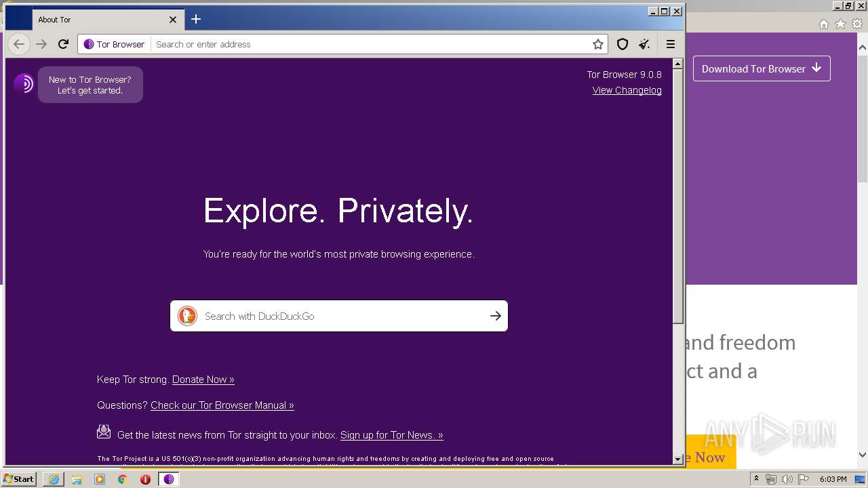Open Tools gear in Internet Explorer window
868x488 pixels.
[x=857, y=24]
